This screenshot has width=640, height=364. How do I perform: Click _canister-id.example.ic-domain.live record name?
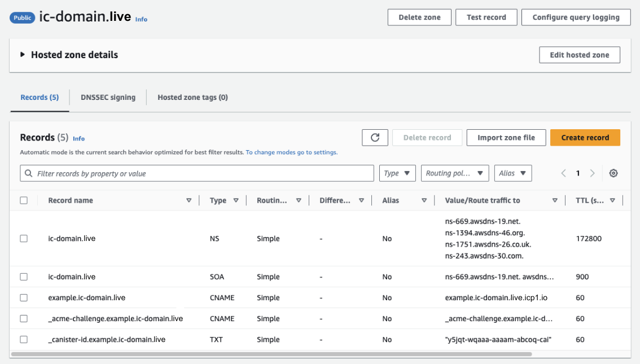click(x=107, y=340)
